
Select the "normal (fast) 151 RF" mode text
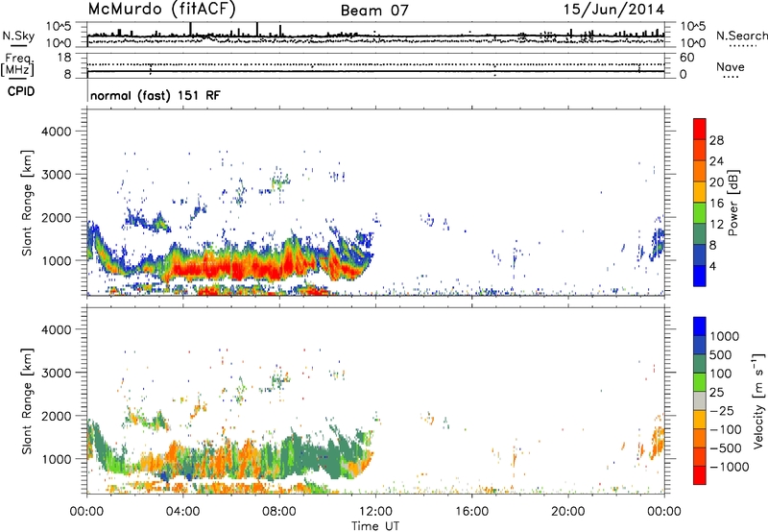156,95
